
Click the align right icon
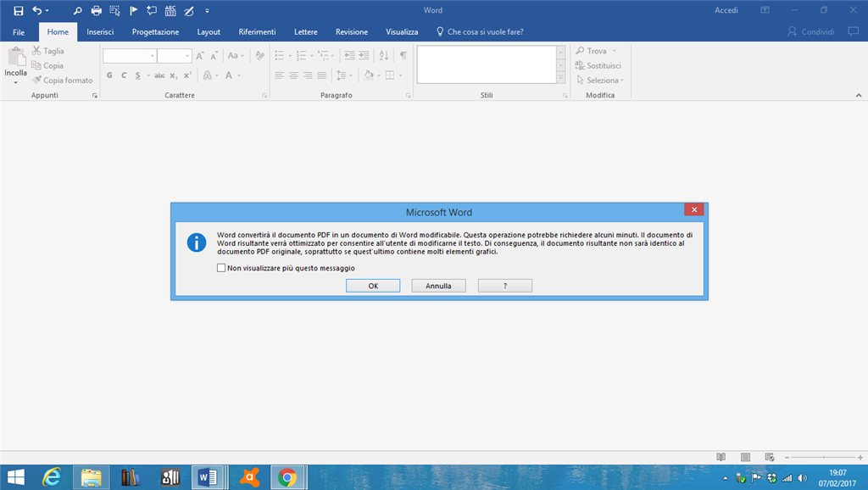pyautogui.click(x=308, y=75)
